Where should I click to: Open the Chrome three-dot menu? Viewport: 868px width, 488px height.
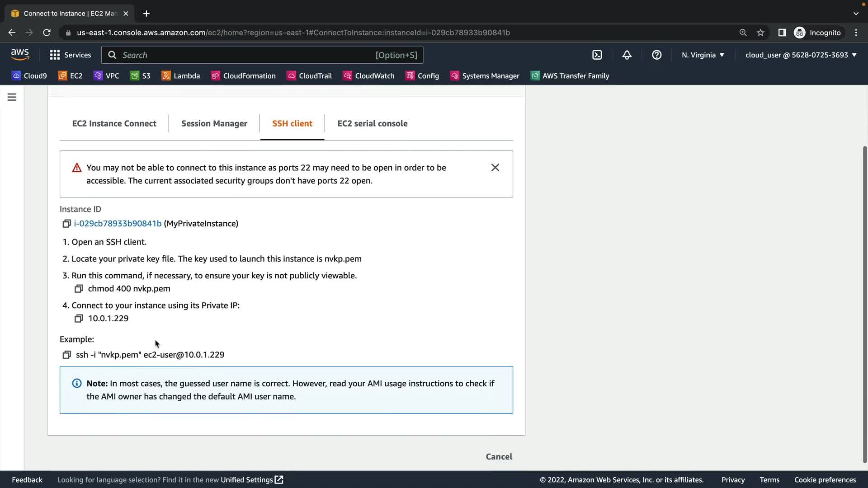[856, 33]
